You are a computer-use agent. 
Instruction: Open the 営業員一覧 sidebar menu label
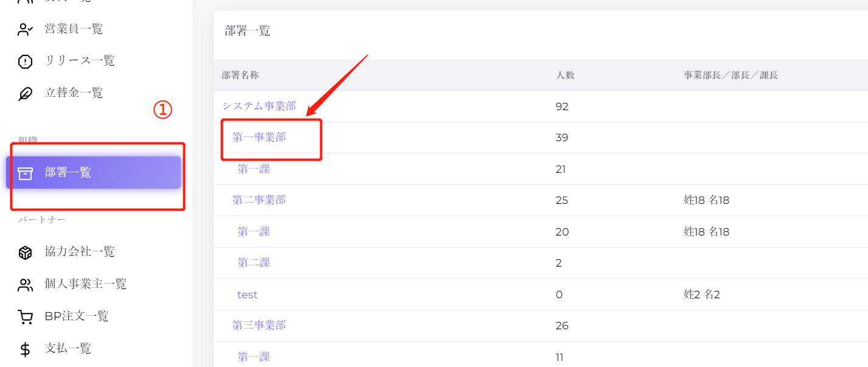coord(74,29)
